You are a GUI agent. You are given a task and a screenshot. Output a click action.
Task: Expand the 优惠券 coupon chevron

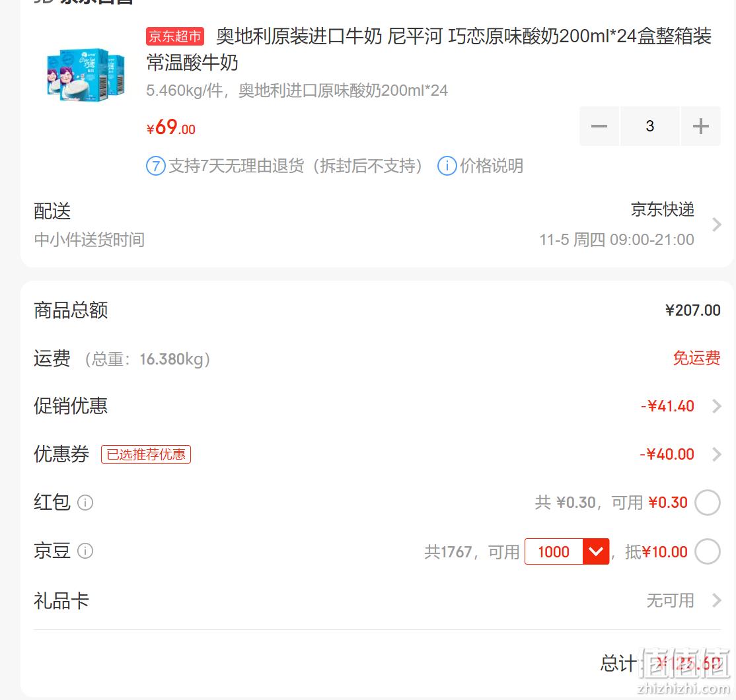(716, 454)
